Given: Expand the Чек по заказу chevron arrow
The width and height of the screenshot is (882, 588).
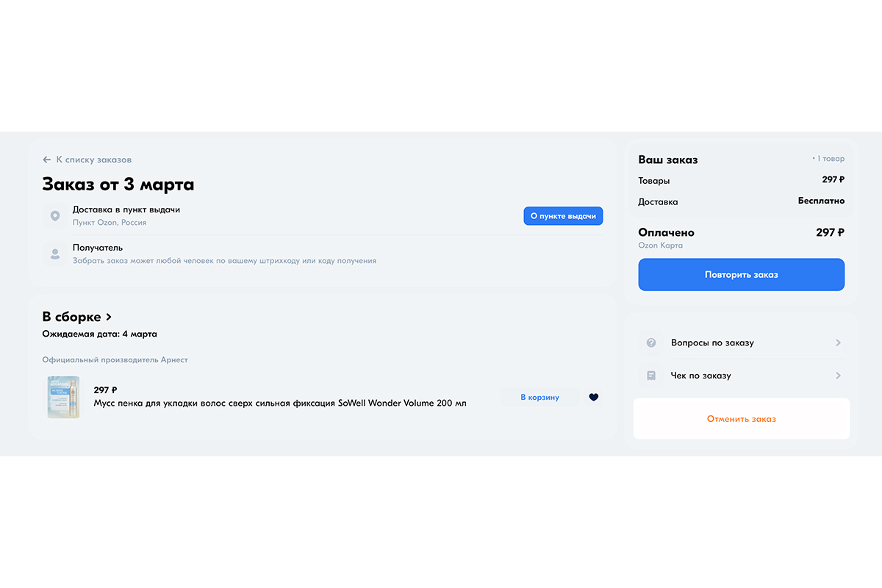Looking at the screenshot, I should (838, 376).
